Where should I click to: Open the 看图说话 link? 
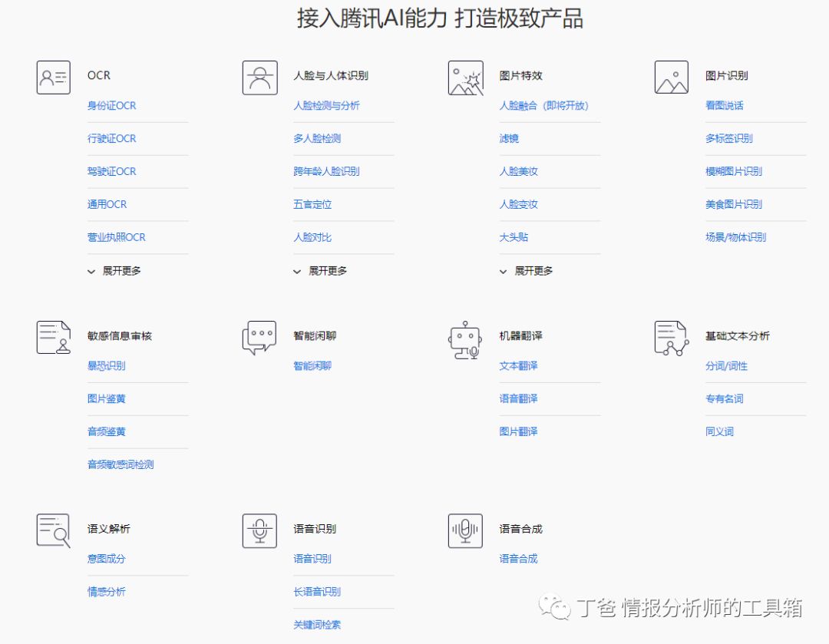click(x=725, y=106)
